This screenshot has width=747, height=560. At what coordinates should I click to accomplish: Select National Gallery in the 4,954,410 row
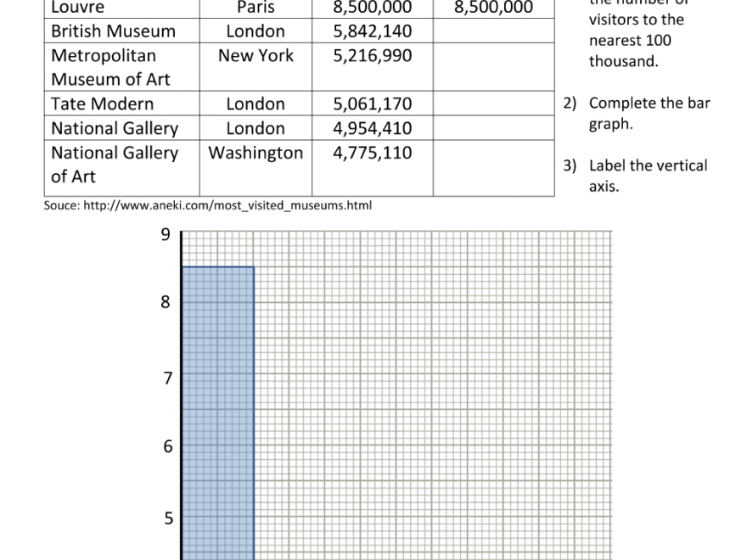tap(122, 128)
